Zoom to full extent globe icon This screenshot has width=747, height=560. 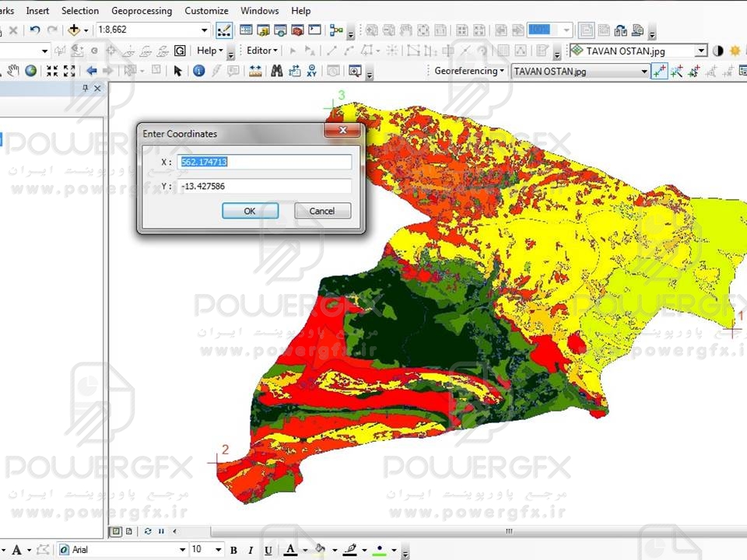(31, 71)
